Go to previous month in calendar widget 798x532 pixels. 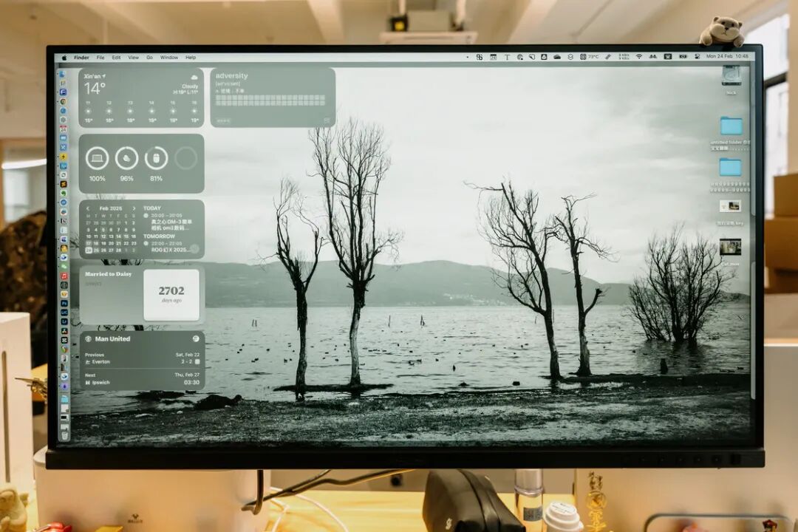click(88, 208)
